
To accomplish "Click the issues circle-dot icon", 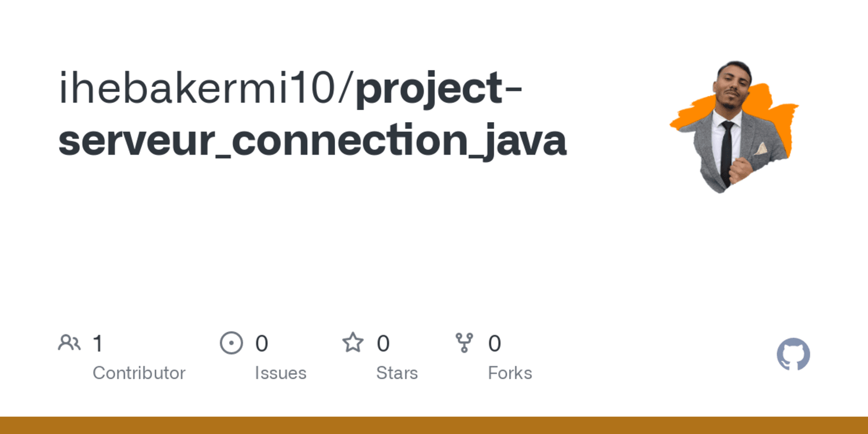I will 231,343.
